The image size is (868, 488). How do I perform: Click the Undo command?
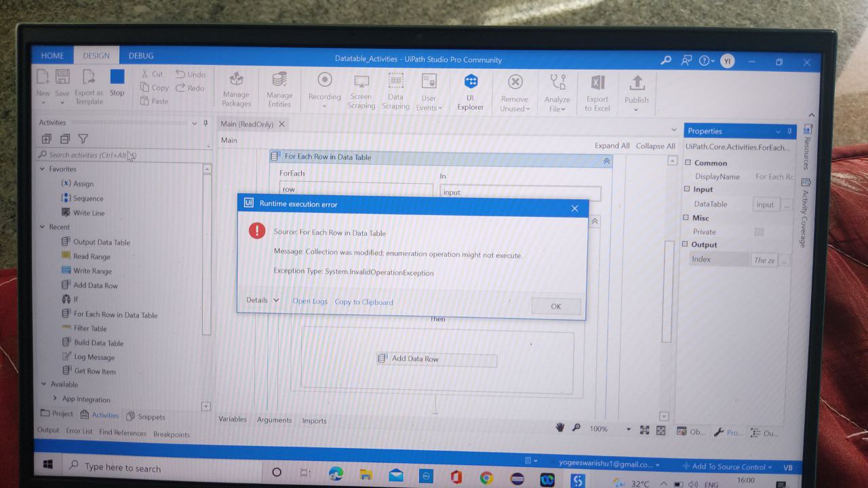(x=191, y=74)
